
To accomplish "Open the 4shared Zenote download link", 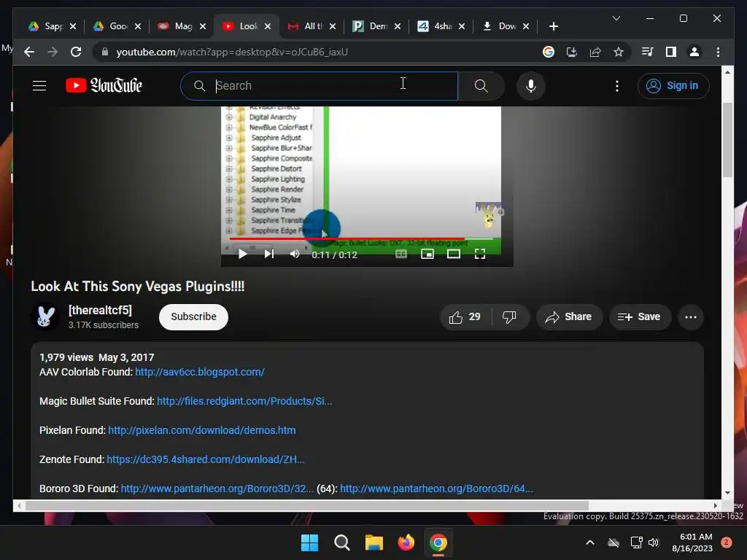I will click(205, 459).
